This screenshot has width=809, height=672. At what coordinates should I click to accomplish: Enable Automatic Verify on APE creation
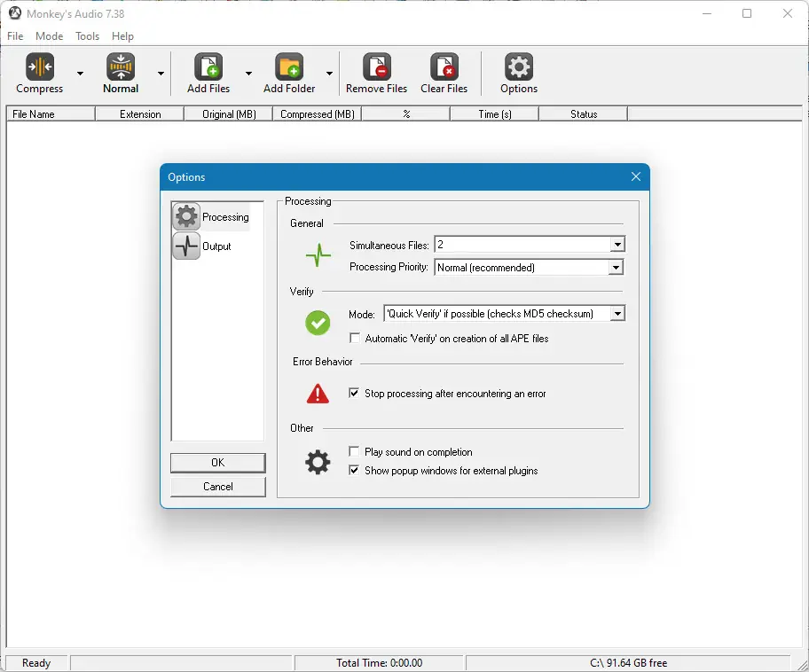point(355,339)
